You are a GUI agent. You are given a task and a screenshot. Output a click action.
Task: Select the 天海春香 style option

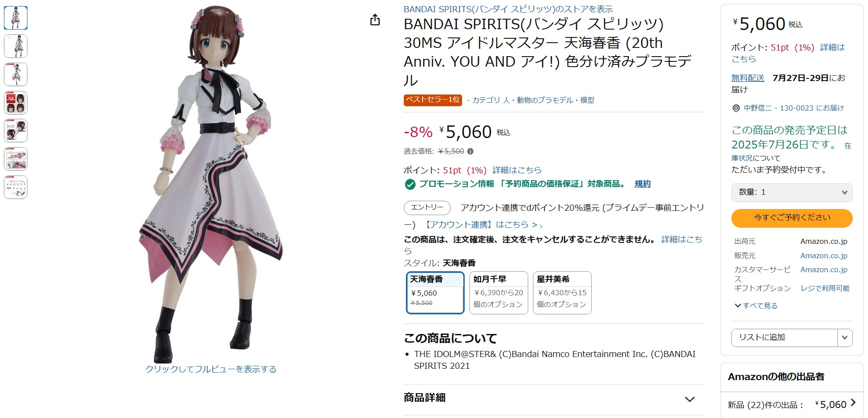[x=435, y=292]
